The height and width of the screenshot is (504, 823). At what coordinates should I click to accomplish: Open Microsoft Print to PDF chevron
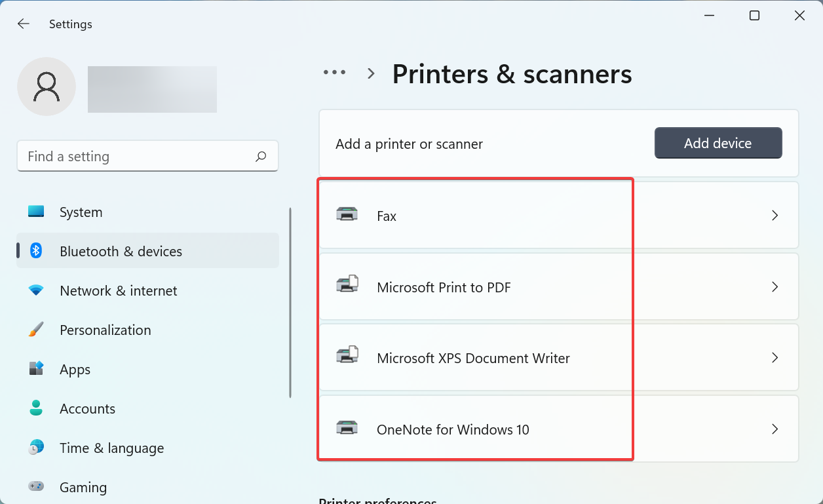[x=775, y=286]
